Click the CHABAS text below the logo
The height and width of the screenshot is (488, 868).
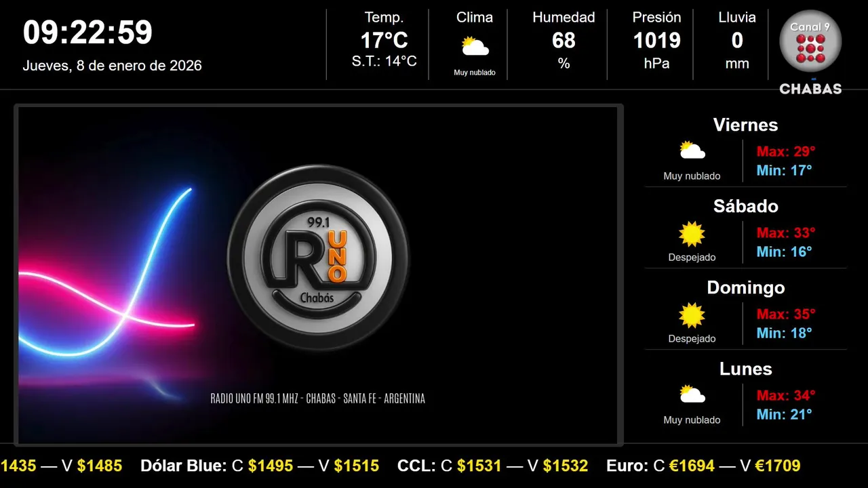pos(810,89)
